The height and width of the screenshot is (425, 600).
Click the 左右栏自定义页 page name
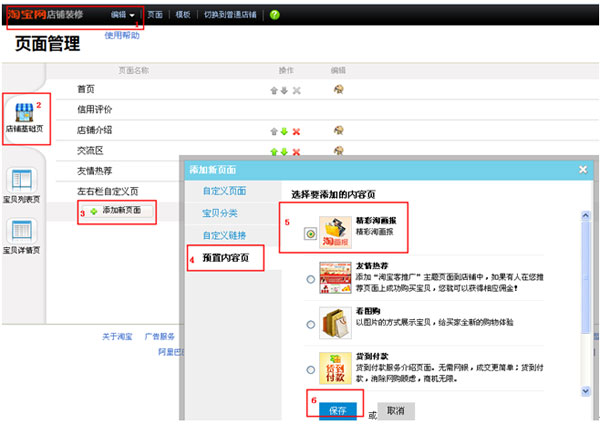(108, 191)
